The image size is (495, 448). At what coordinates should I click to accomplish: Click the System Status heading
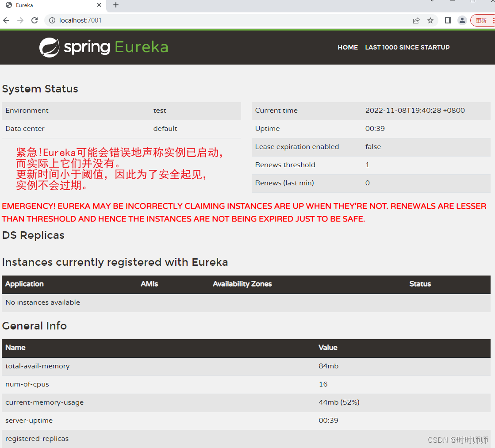point(40,89)
